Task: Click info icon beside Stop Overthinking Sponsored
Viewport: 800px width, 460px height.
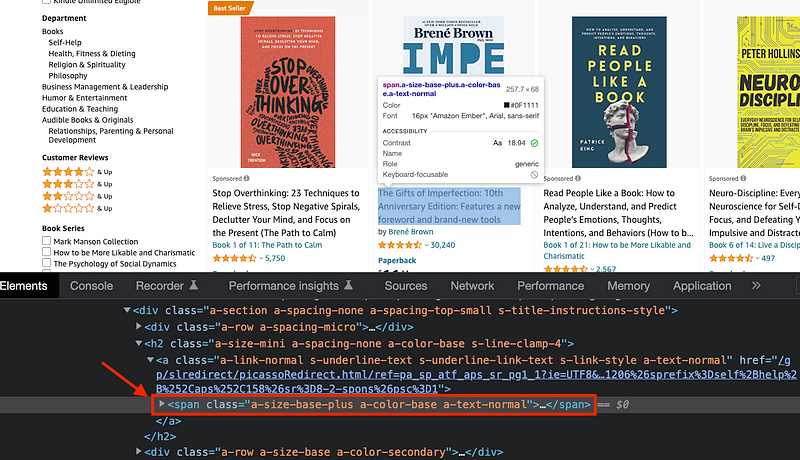Action: 246,178
